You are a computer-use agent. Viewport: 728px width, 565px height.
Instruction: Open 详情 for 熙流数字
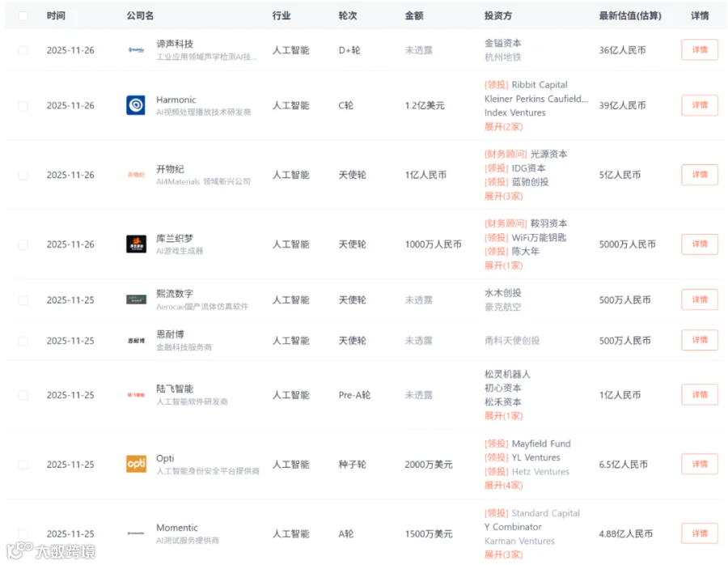[x=699, y=299]
